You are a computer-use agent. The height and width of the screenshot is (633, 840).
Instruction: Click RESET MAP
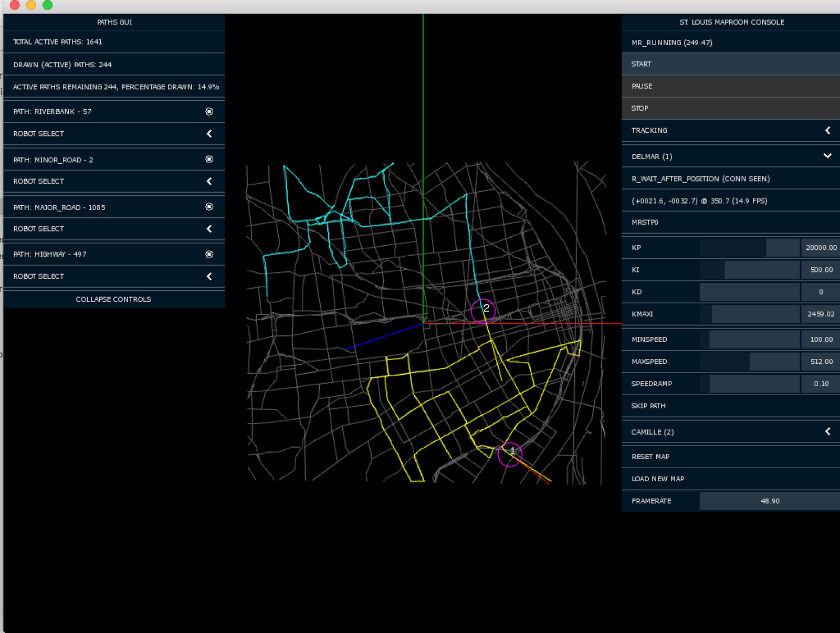(x=730, y=456)
